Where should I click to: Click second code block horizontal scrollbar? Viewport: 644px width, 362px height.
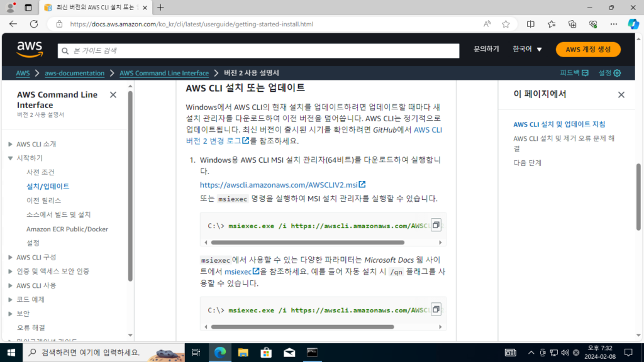point(303,327)
